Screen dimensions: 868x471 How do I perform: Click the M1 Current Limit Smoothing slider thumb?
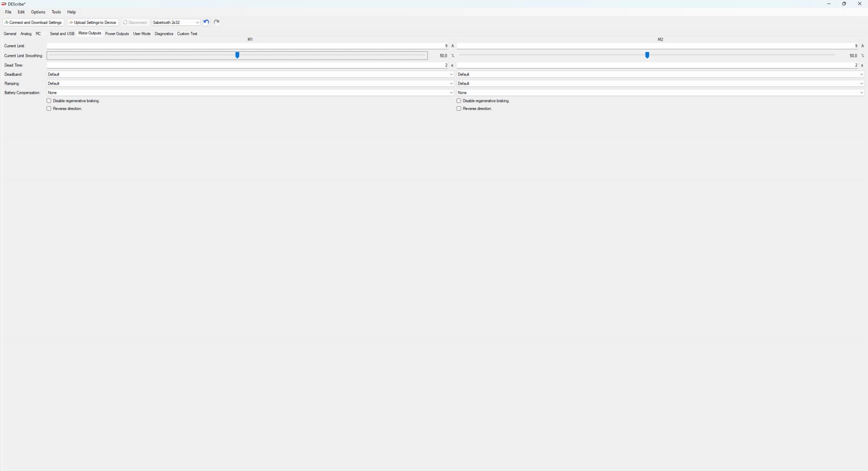point(237,55)
